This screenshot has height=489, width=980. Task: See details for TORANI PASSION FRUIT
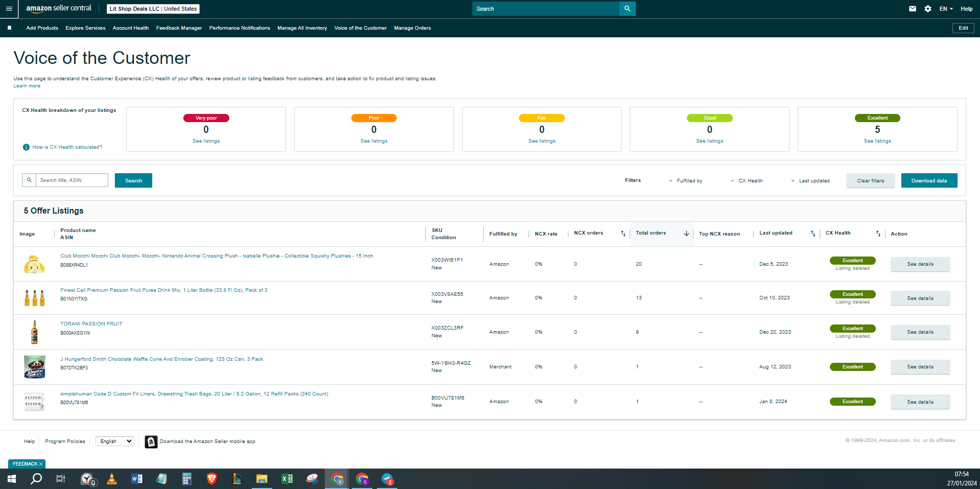[920, 332]
